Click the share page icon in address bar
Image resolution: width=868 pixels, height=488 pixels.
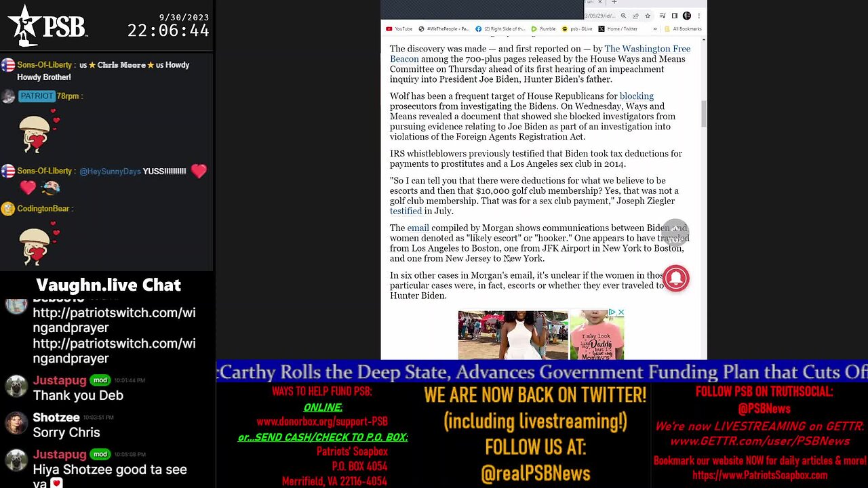[635, 16]
